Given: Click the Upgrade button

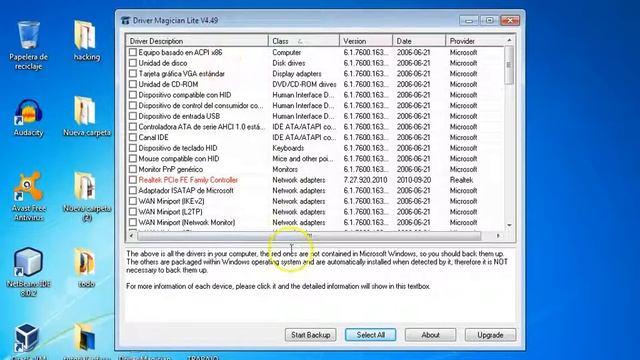Looking at the screenshot, I should pyautogui.click(x=490, y=335).
